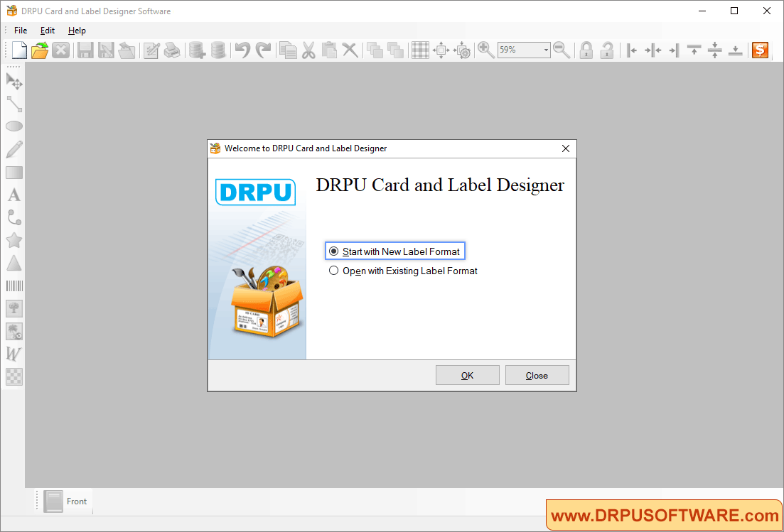Viewport: 784px width, 532px height.
Task: Click the Cut scissors icon
Action: coord(308,50)
